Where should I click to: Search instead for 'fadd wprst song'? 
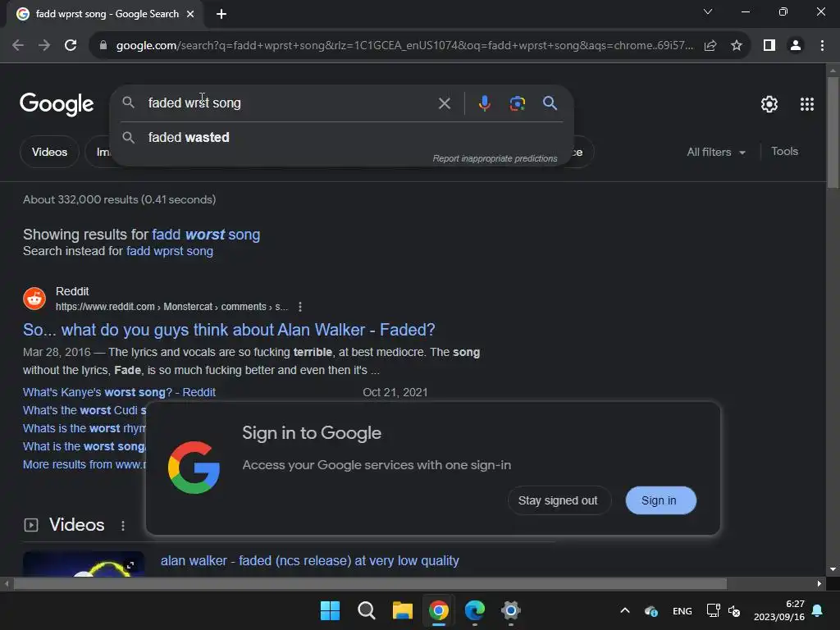point(169,251)
